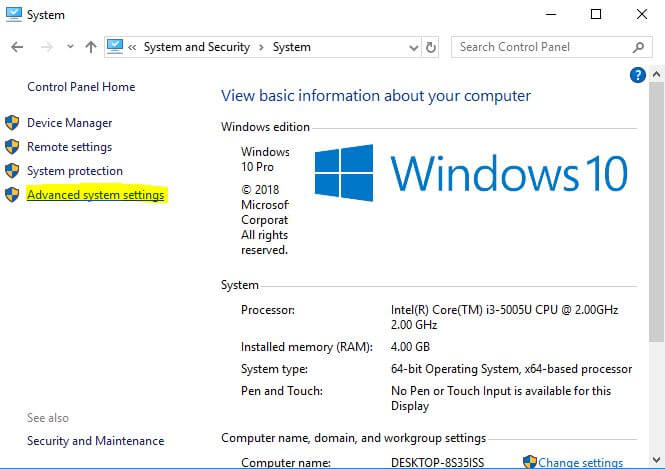This screenshot has width=665, height=469.
Task: Refresh the System page
Action: pyautogui.click(x=431, y=47)
